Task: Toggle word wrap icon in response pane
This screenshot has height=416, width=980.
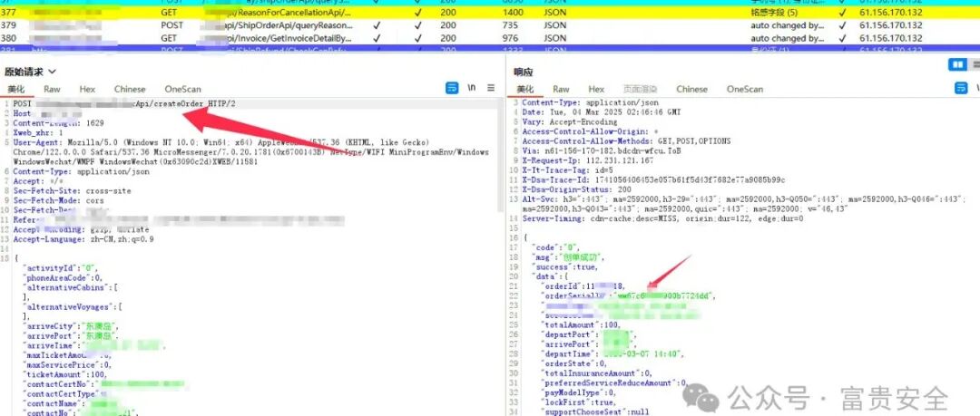Action: 961,88
